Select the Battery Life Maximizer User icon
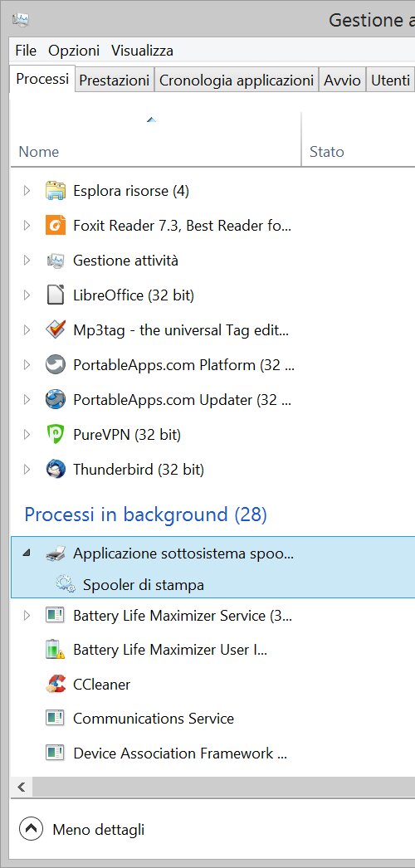The width and height of the screenshot is (415, 868). click(x=56, y=649)
